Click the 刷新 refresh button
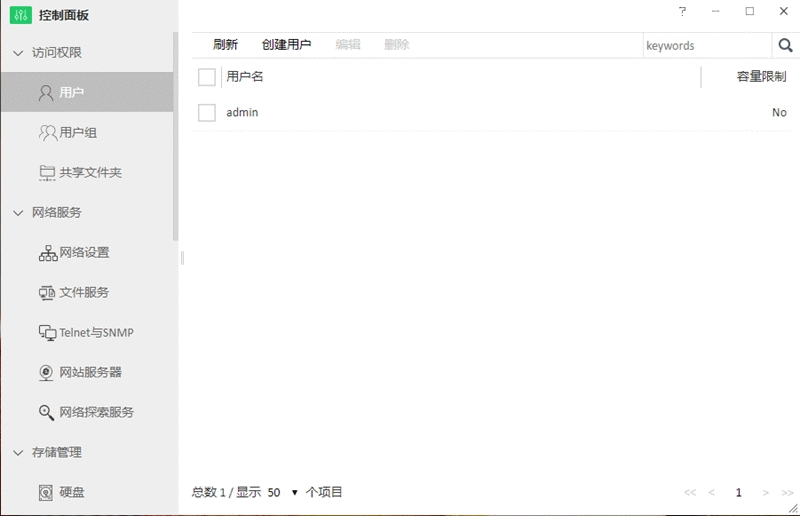The image size is (800, 516). [225, 45]
